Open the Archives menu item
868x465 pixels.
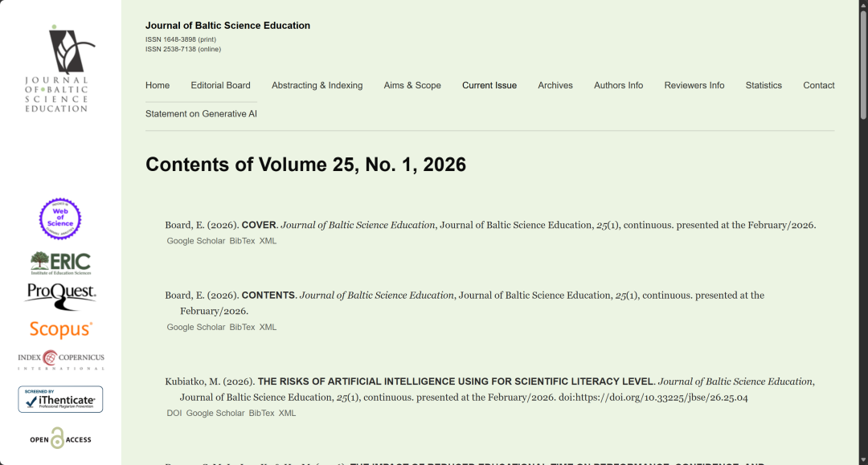[x=555, y=85]
